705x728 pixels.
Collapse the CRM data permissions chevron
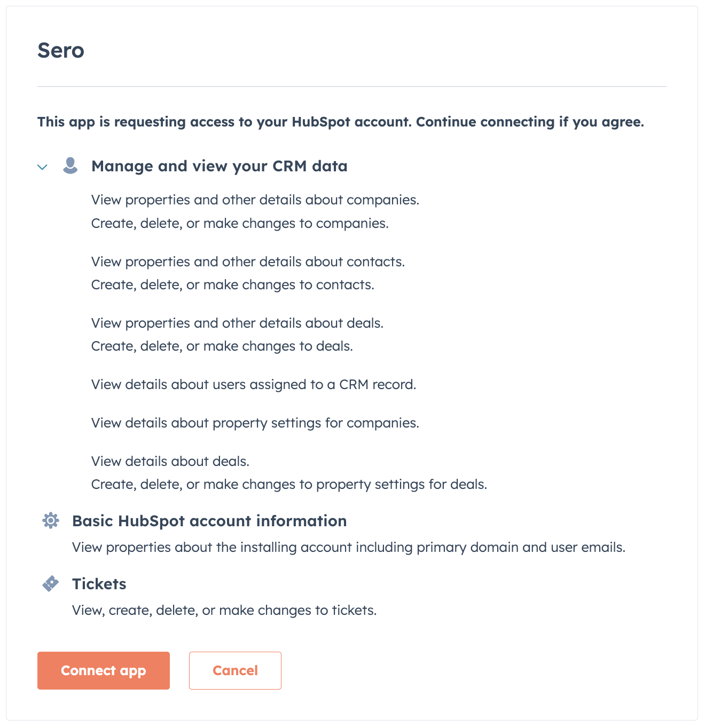coord(43,167)
